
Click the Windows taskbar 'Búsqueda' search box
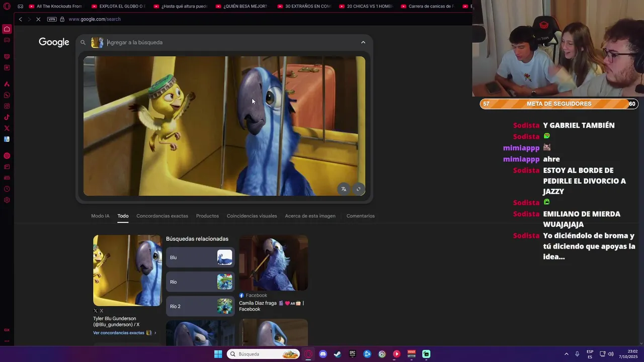coord(264,354)
